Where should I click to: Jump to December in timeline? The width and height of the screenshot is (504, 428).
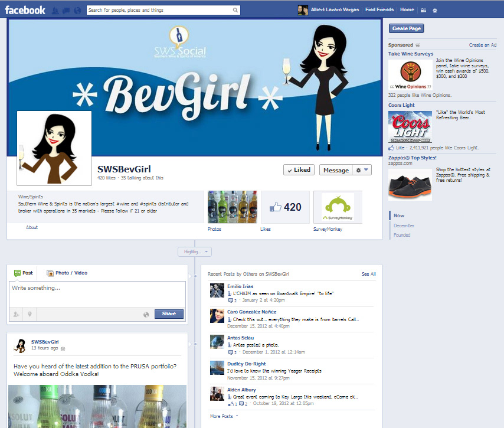404,226
